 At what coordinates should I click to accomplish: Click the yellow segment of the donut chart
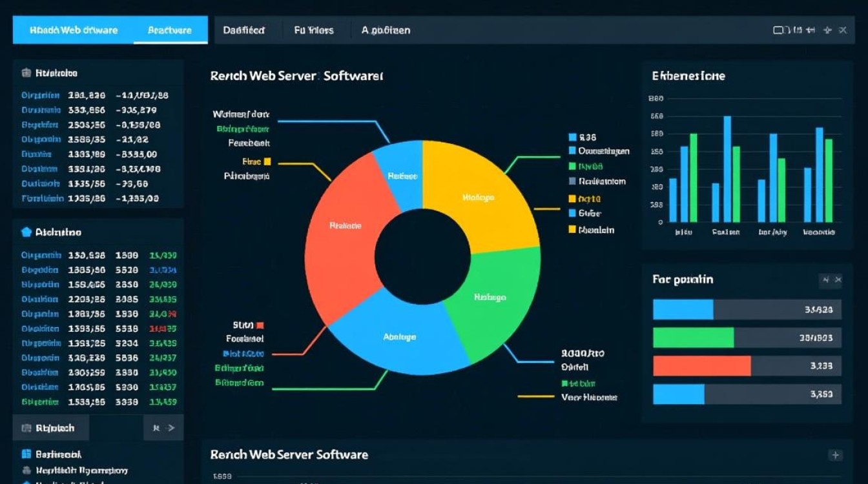click(x=478, y=194)
